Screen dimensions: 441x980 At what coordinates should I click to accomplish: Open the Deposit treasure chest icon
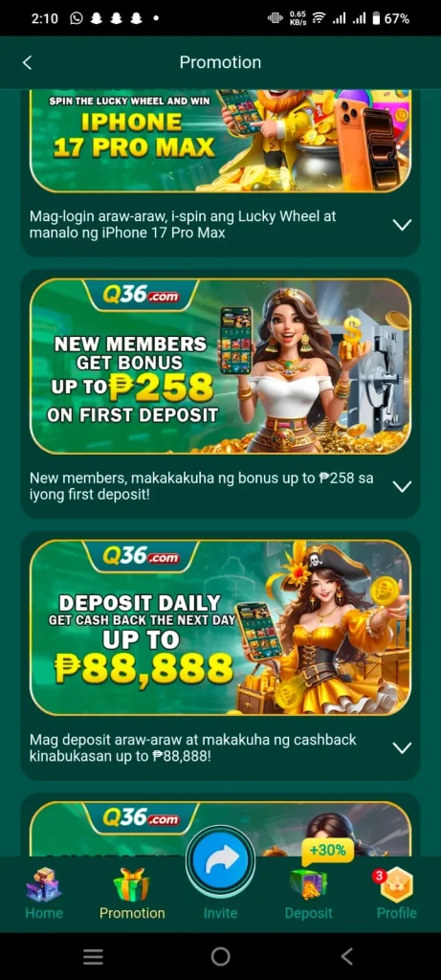308,883
